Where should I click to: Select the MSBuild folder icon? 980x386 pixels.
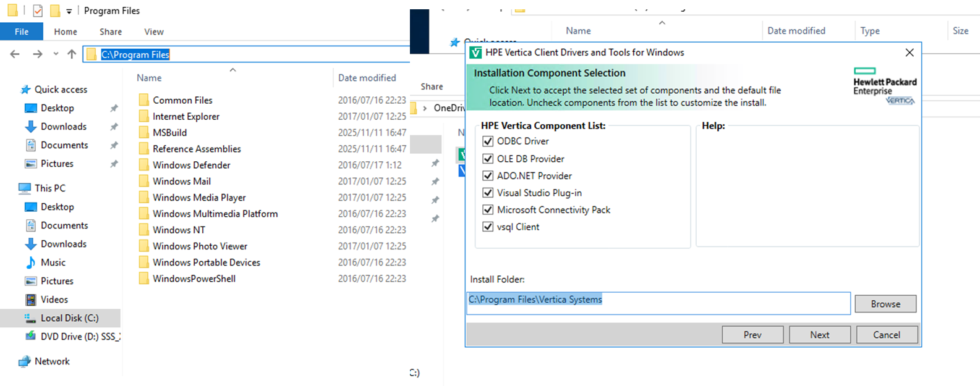144,132
